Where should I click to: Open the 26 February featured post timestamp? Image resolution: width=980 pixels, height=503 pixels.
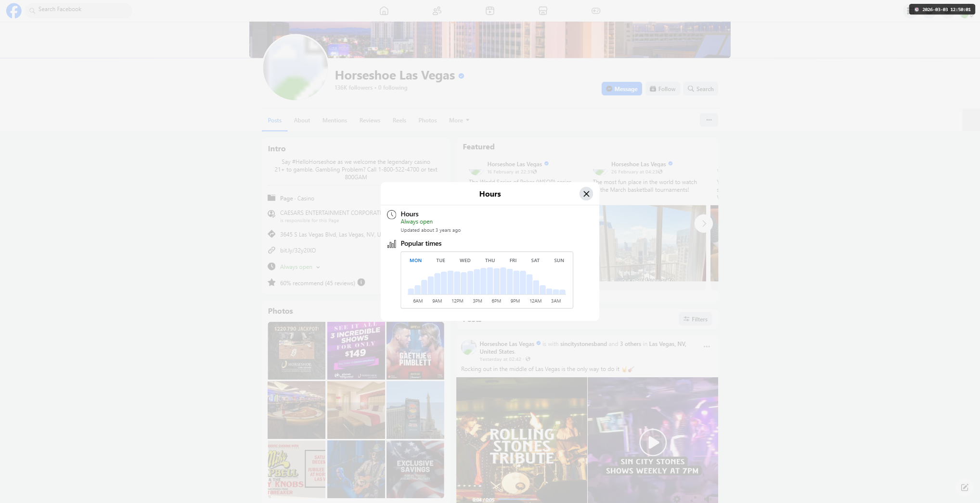coord(634,172)
